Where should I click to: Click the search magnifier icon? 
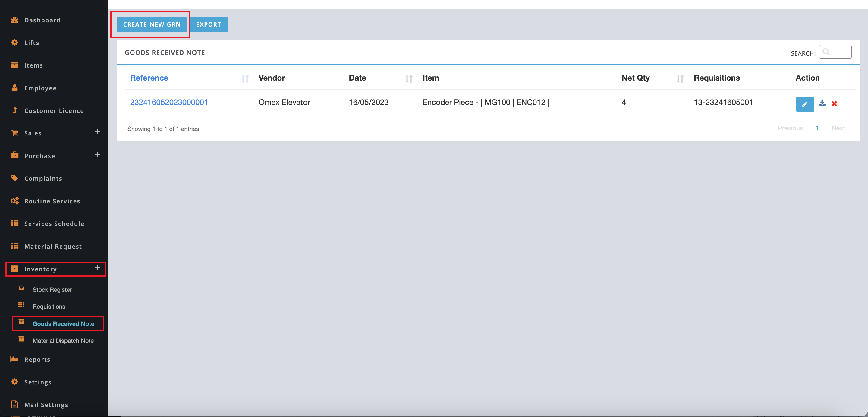click(826, 52)
